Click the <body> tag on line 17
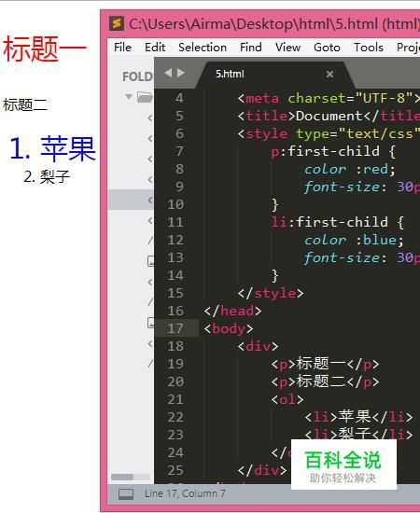 coord(229,328)
